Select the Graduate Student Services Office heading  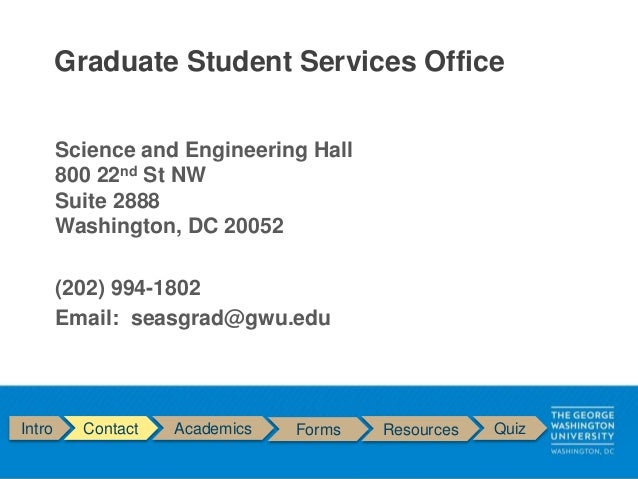coord(280,61)
